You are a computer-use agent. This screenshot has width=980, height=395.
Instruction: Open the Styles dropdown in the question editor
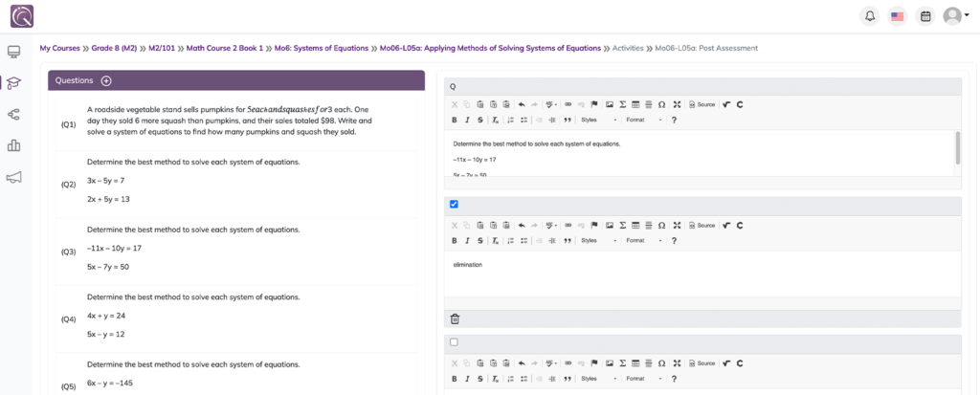(x=599, y=120)
